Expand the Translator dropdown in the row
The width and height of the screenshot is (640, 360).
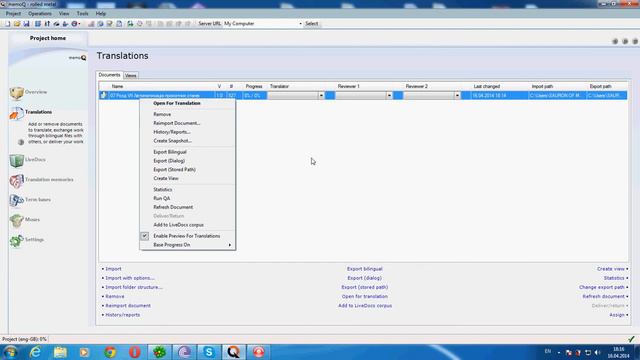point(321,96)
